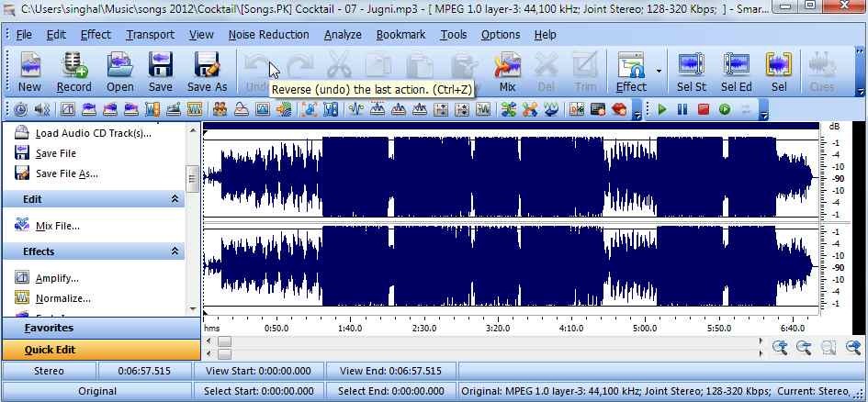Viewport: 868px width, 402px height.
Task: Click the New file toolbar icon
Action: pyautogui.click(x=29, y=71)
